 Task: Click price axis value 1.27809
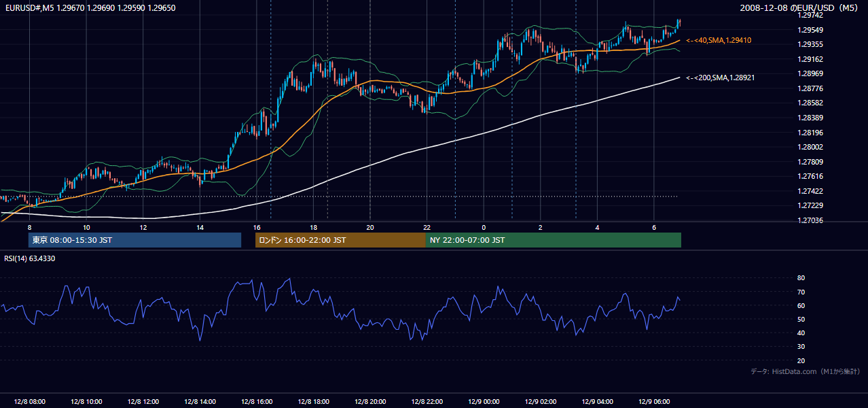click(x=810, y=162)
